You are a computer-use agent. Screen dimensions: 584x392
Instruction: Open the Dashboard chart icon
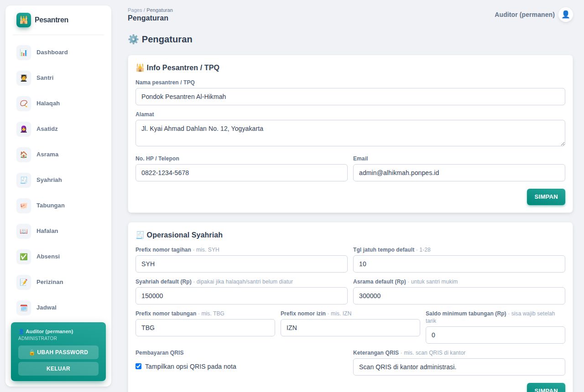[x=24, y=52]
